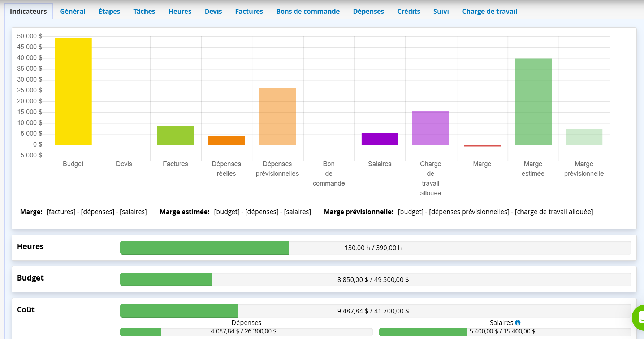Screen dimensions: 644x339
Task: Select the Indicateurs tab
Action: (29, 11)
